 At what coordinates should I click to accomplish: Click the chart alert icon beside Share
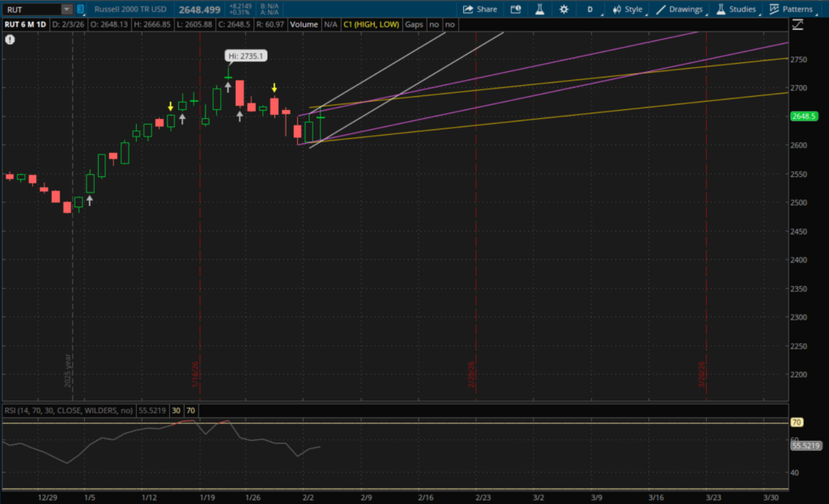coord(517,9)
